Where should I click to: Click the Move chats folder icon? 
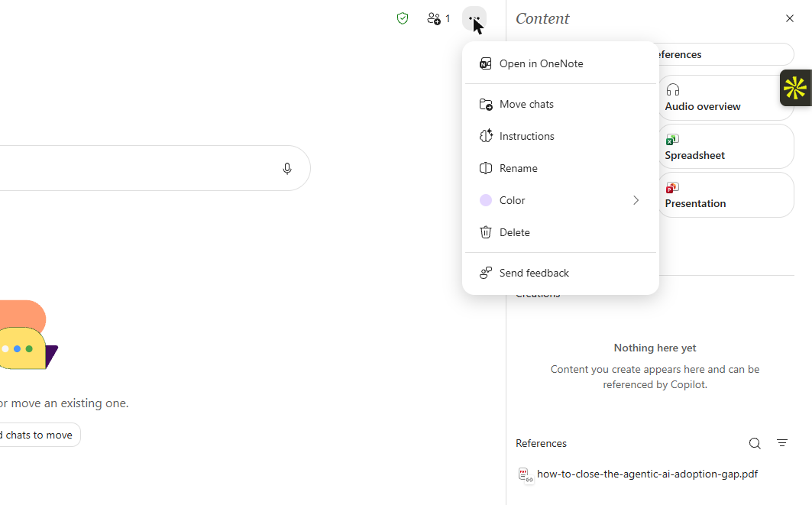coord(486,104)
